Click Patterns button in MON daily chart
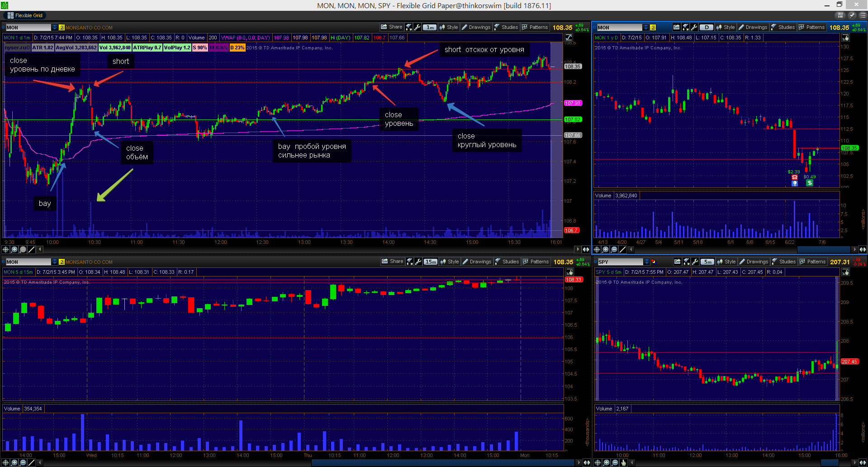 click(x=811, y=27)
